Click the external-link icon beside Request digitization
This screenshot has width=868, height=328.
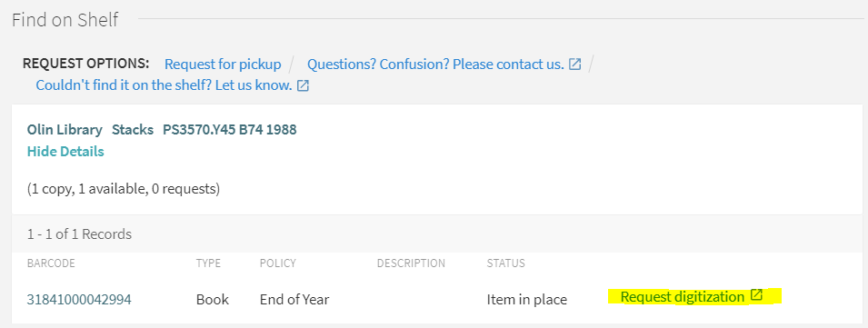coord(757,295)
